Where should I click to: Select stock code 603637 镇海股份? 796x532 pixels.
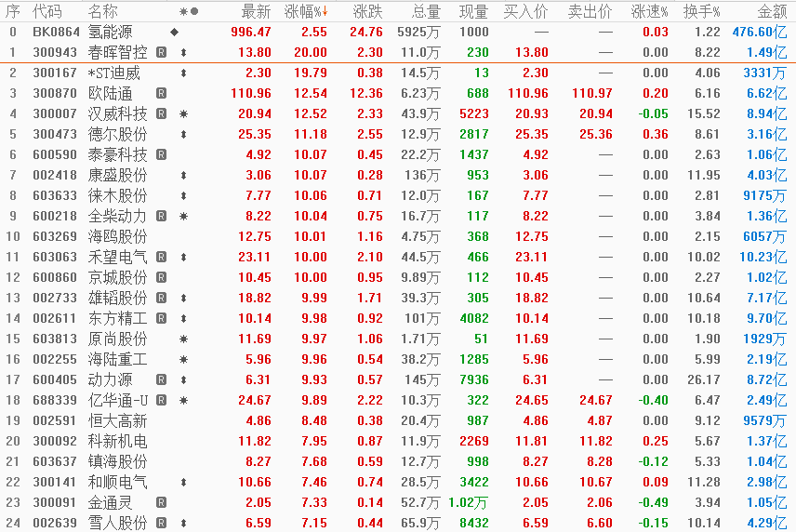click(x=55, y=461)
